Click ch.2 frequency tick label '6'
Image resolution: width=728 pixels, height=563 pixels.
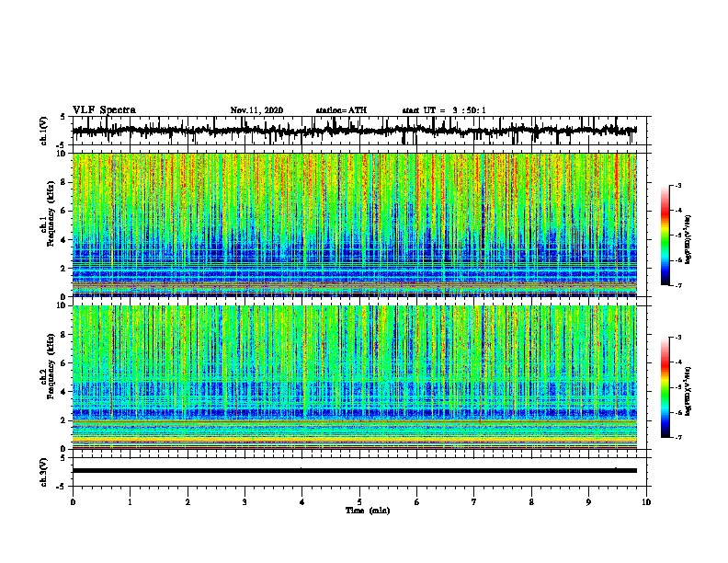click(x=64, y=362)
